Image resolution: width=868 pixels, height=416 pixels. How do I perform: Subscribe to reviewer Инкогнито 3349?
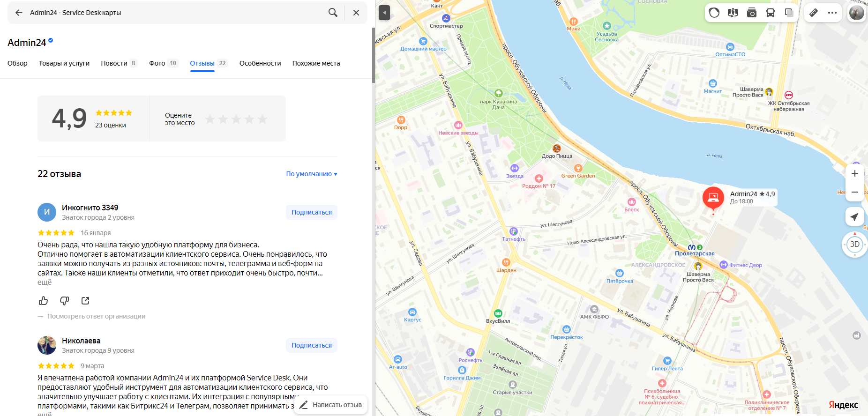tap(312, 212)
